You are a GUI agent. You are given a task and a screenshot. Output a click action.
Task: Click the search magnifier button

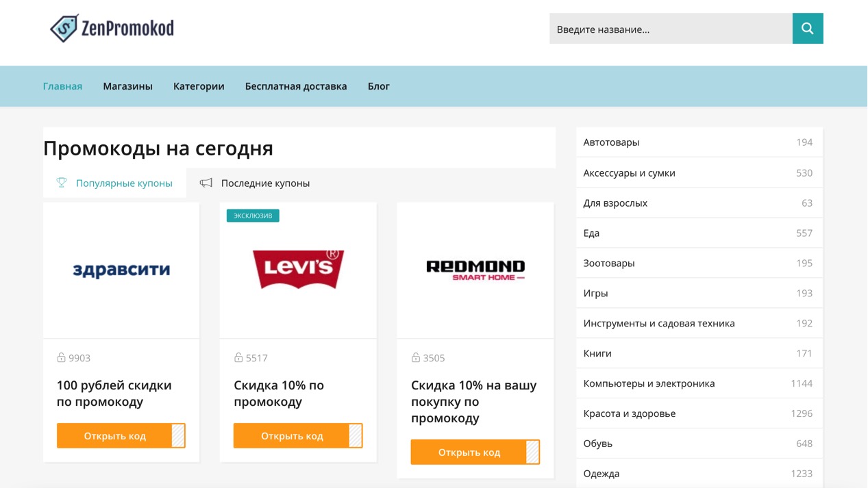click(x=808, y=29)
